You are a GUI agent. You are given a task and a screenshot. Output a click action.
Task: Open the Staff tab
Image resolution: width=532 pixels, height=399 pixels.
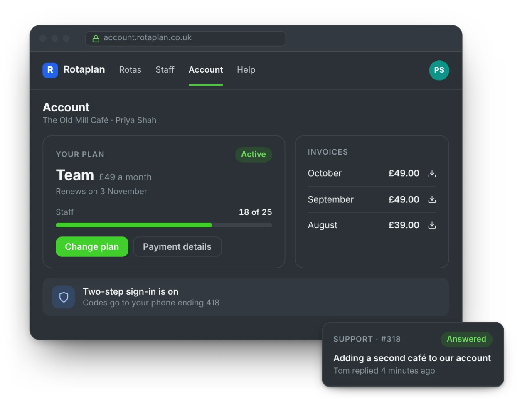coord(165,70)
